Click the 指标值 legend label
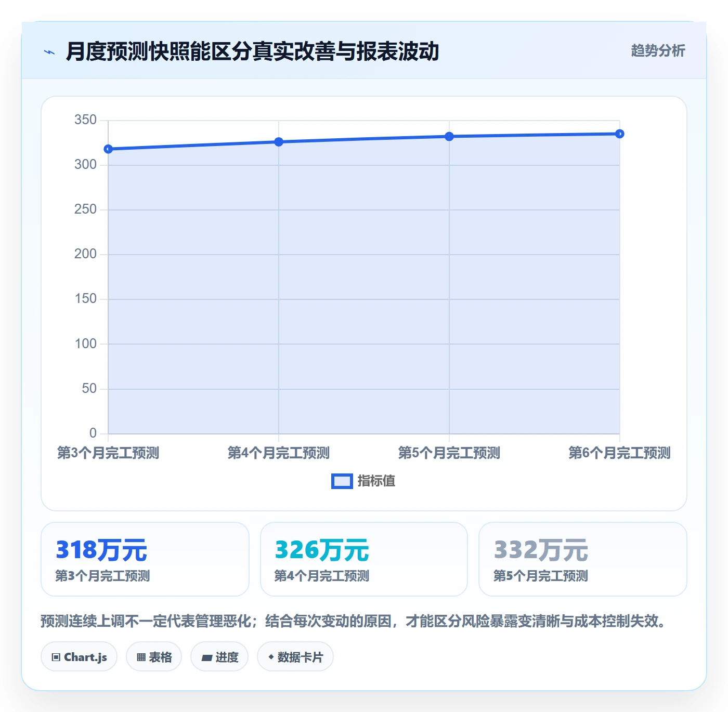 pyautogui.click(x=376, y=481)
